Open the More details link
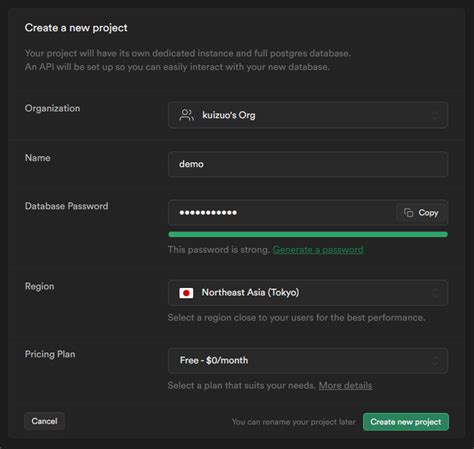Viewport: 474px width, 449px height. pyautogui.click(x=345, y=386)
